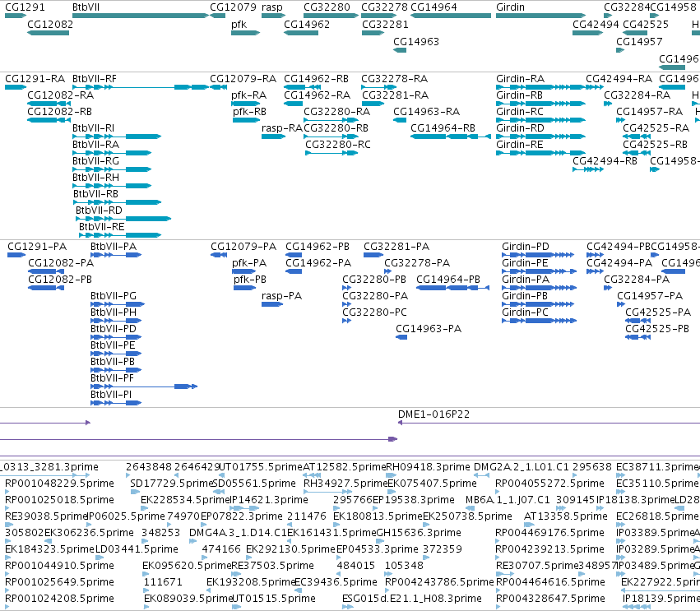Click EST label 474166
The image size is (700, 611).
pyautogui.click(x=221, y=549)
